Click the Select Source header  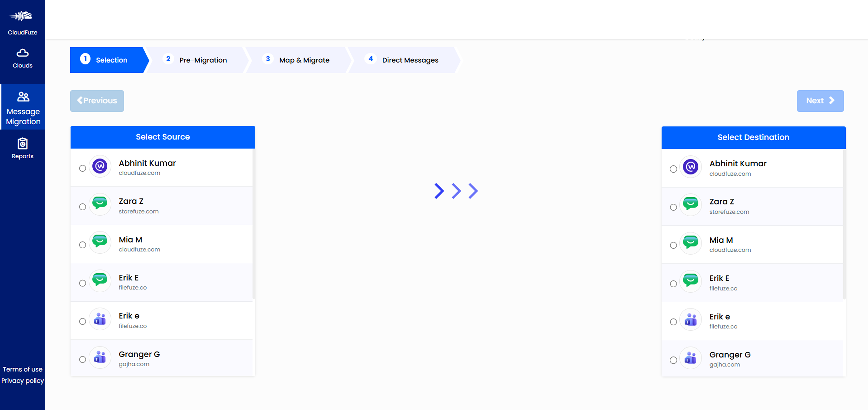pyautogui.click(x=163, y=137)
